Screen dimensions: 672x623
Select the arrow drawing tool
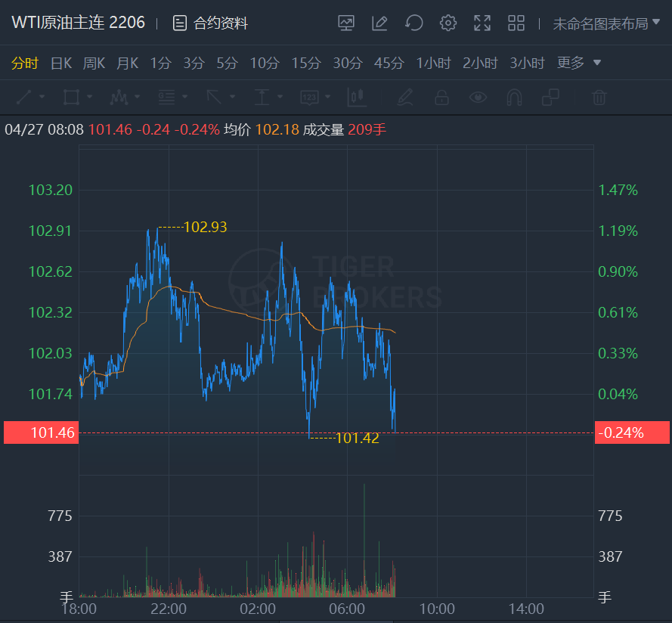click(x=214, y=98)
